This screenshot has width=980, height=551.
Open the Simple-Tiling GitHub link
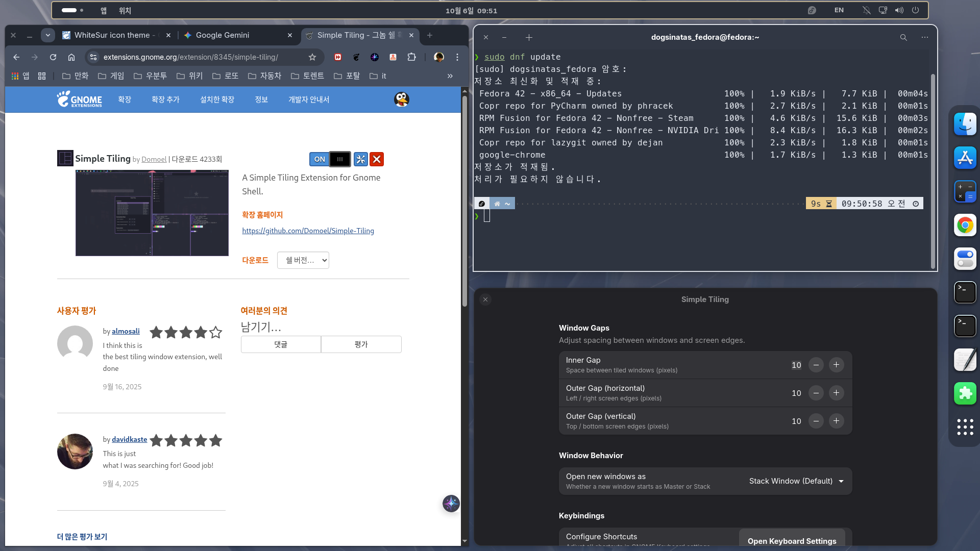(x=308, y=231)
